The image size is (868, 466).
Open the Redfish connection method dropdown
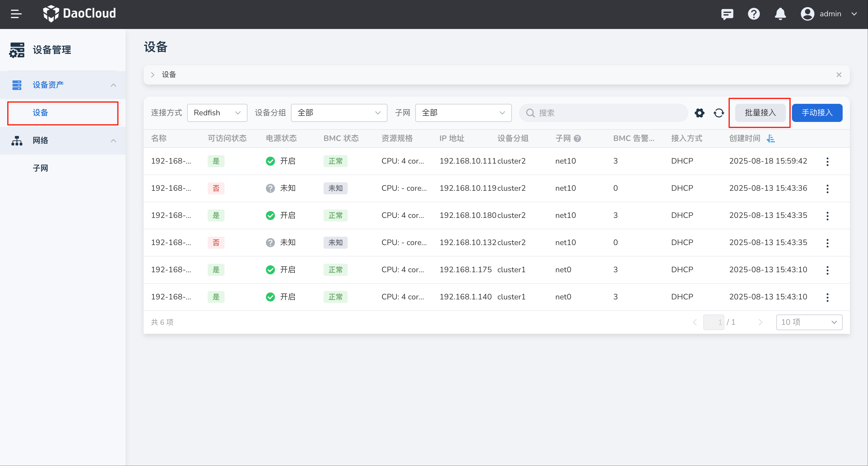(x=217, y=113)
